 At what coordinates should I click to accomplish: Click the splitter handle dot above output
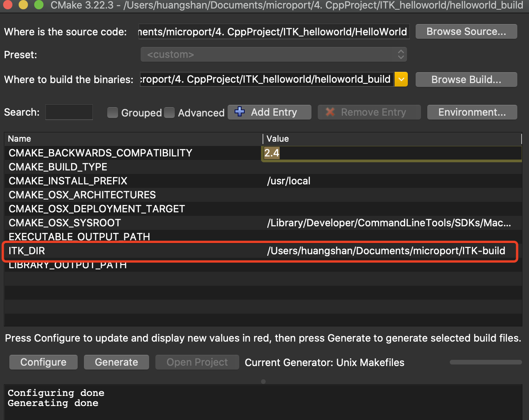coord(263,382)
